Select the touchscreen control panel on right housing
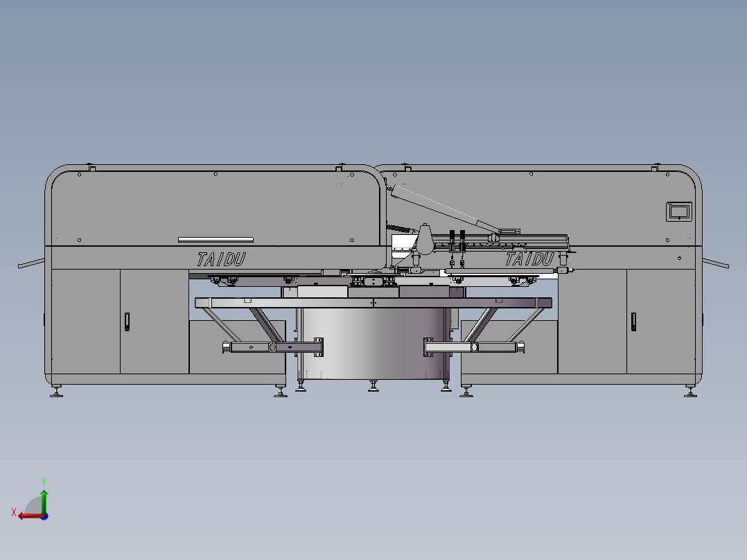Image resolution: width=747 pixels, height=560 pixels. pos(679,211)
